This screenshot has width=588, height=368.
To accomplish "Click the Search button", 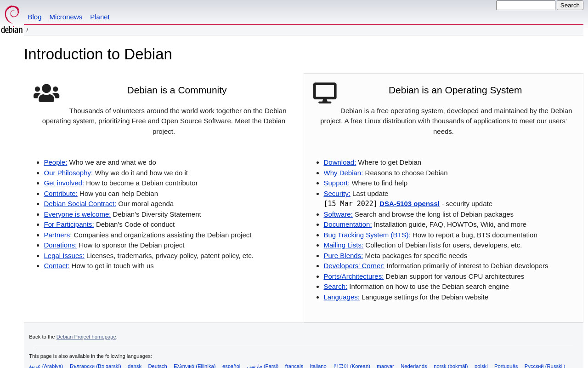I will point(570,6).
